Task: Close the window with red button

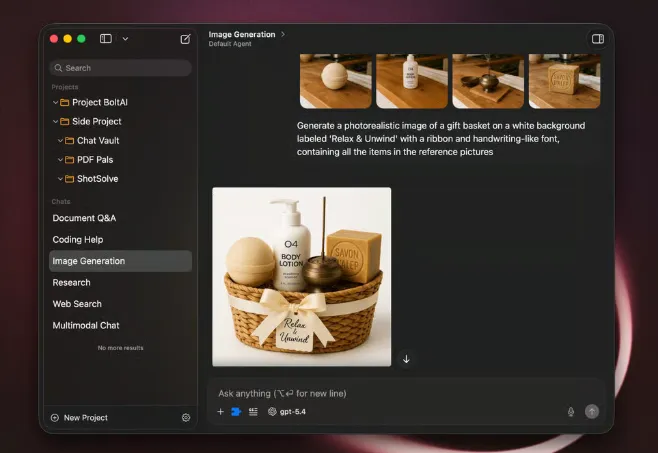Action: pyautogui.click(x=54, y=39)
